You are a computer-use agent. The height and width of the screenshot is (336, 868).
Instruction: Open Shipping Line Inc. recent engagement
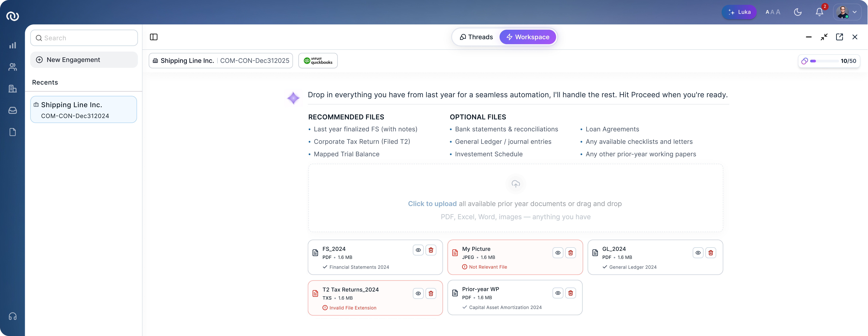(84, 110)
